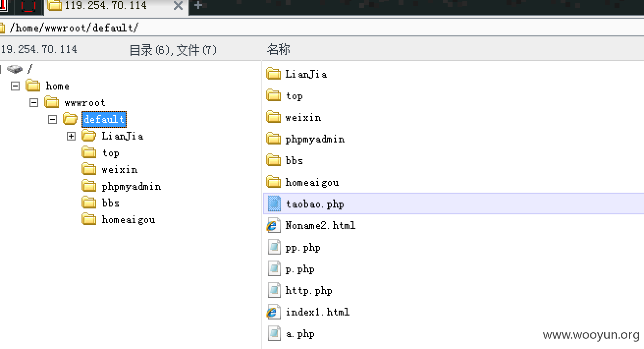Click the 目录(6),文件(7) count label
This screenshot has height=349, width=644.
pos(173,50)
